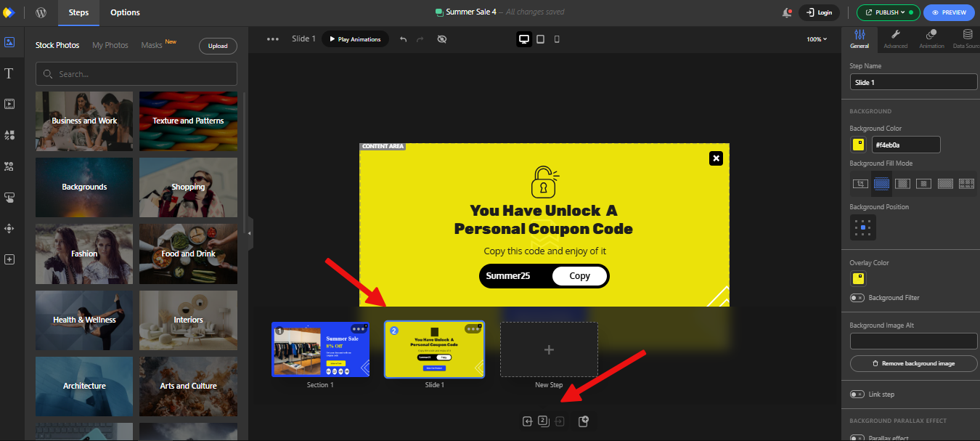
Task: Open the WordPress icon in top bar
Action: click(41, 12)
